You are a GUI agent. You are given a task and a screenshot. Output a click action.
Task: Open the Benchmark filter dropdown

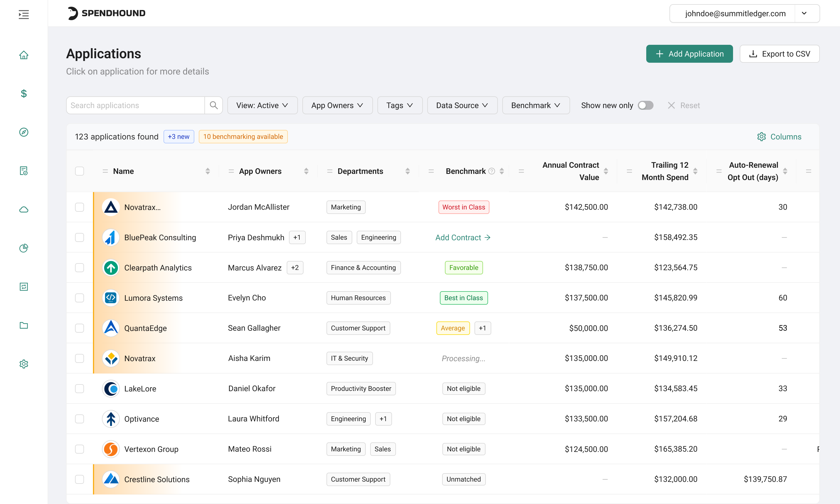click(x=536, y=105)
